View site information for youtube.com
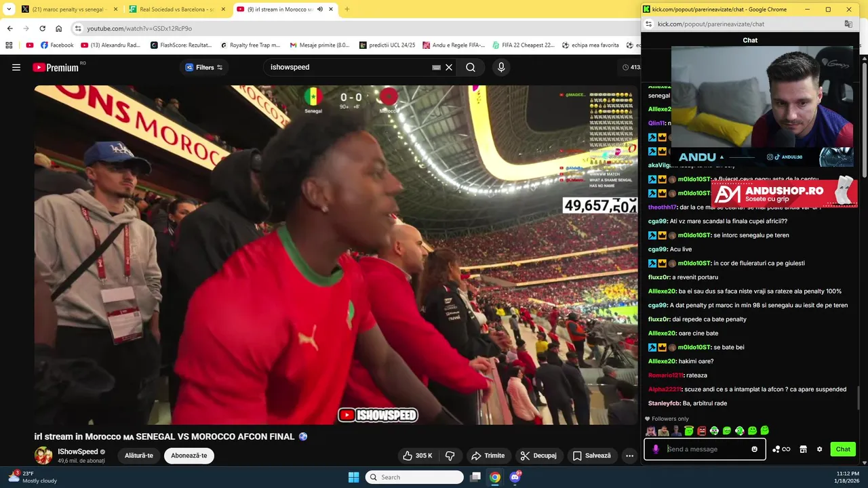Screen dimensions: 868x488 click(x=78, y=28)
